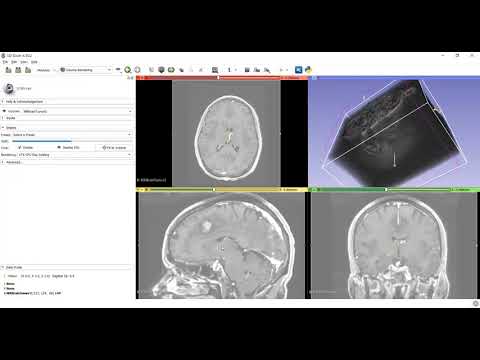Click the Fit to Volume button
This screenshot has width=480, height=360.
114,147
